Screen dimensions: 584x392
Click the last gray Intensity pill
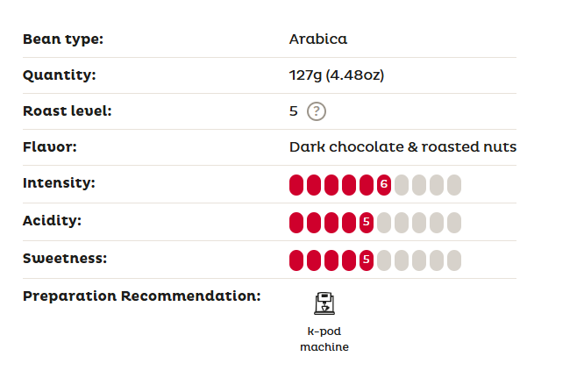pyautogui.click(x=453, y=185)
